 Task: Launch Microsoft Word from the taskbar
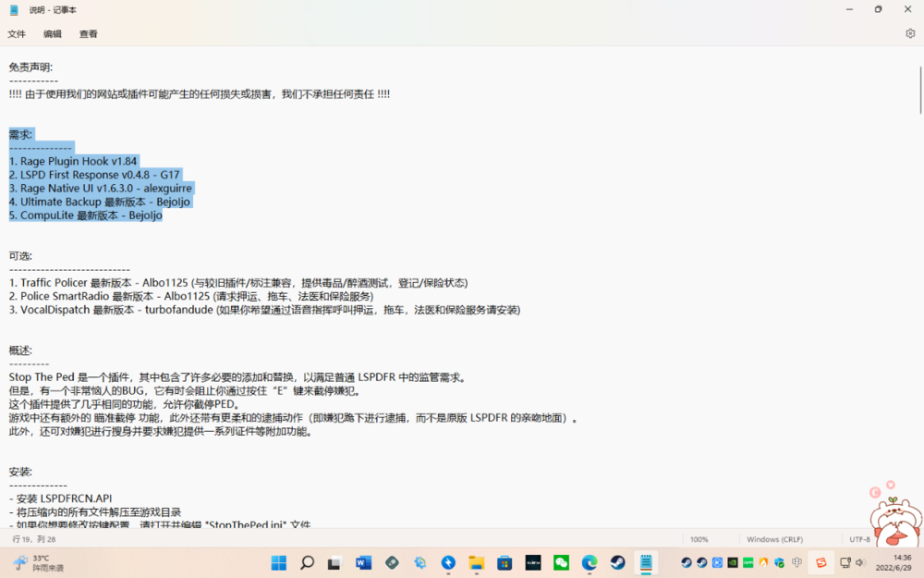pos(363,561)
